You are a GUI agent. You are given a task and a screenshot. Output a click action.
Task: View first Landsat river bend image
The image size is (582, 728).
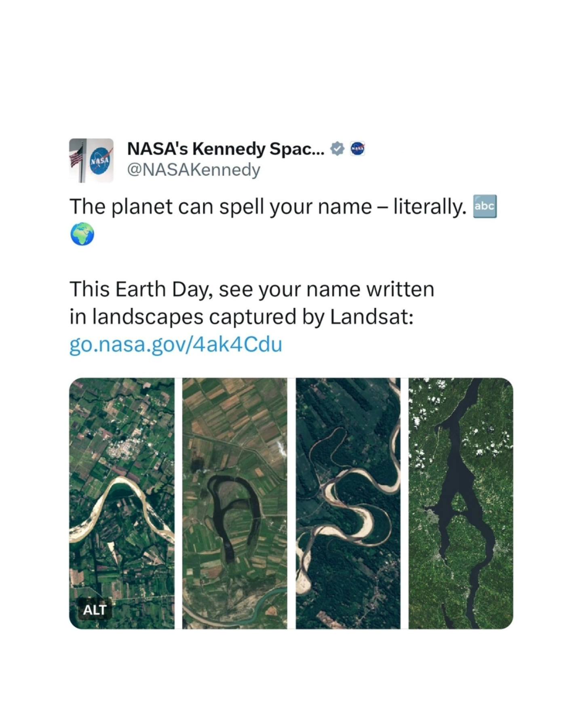pyautogui.click(x=122, y=503)
